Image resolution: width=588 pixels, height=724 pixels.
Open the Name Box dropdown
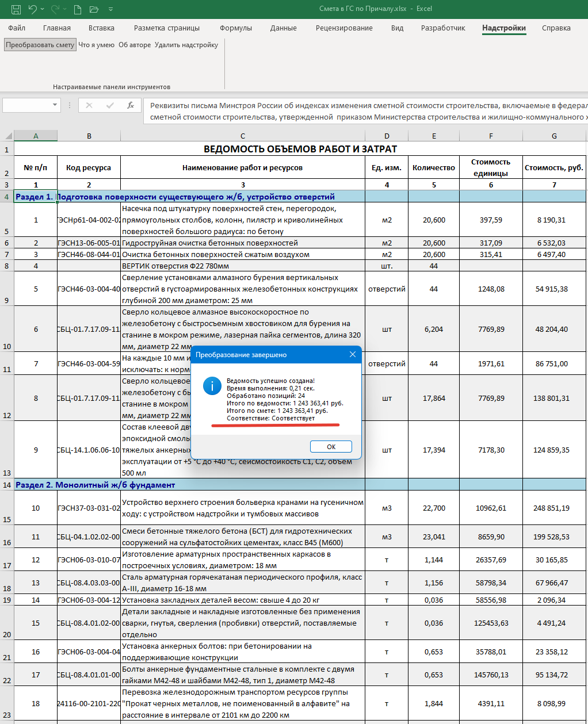[x=55, y=105]
